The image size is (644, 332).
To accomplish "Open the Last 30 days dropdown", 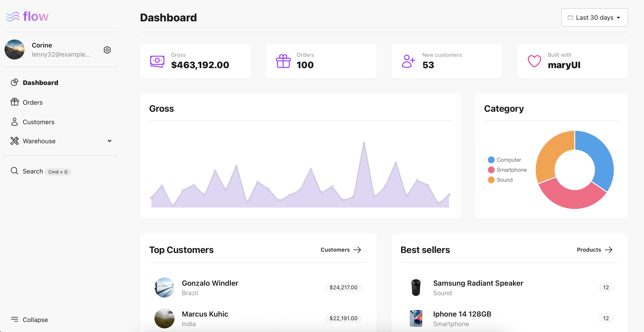I will pos(594,17).
